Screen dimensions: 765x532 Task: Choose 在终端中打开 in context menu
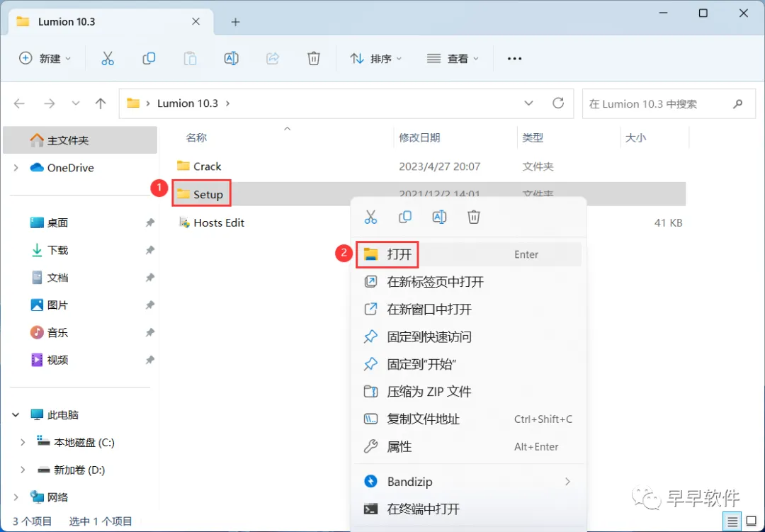(x=468, y=509)
